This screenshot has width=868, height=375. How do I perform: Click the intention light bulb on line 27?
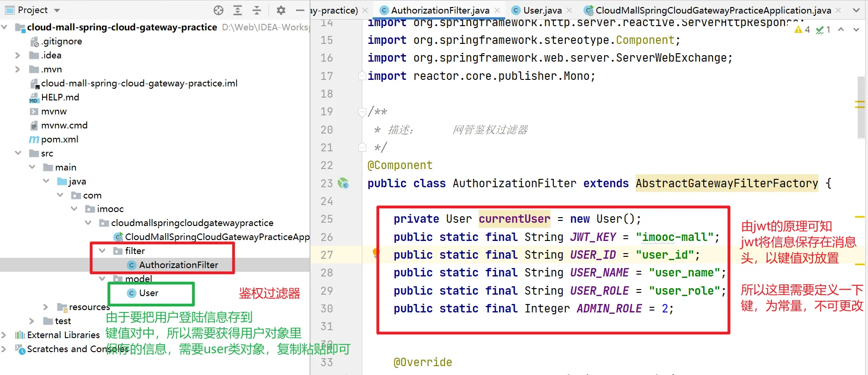tap(376, 253)
